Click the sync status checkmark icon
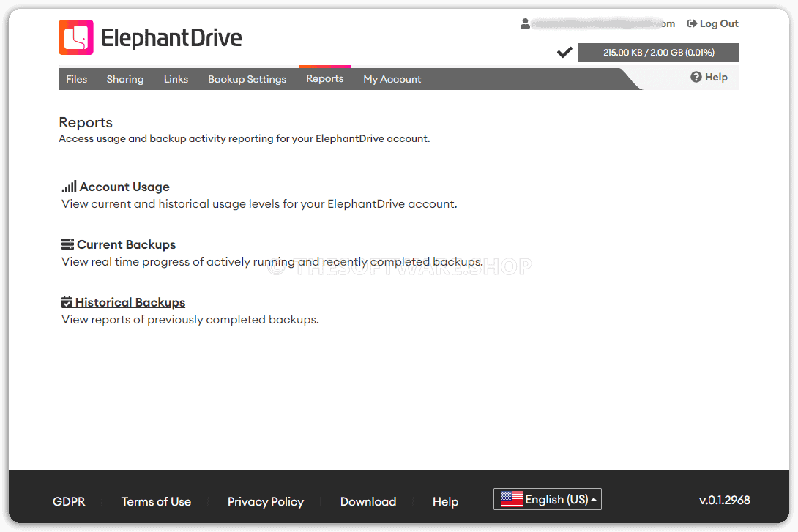The width and height of the screenshot is (798, 532). (564, 53)
